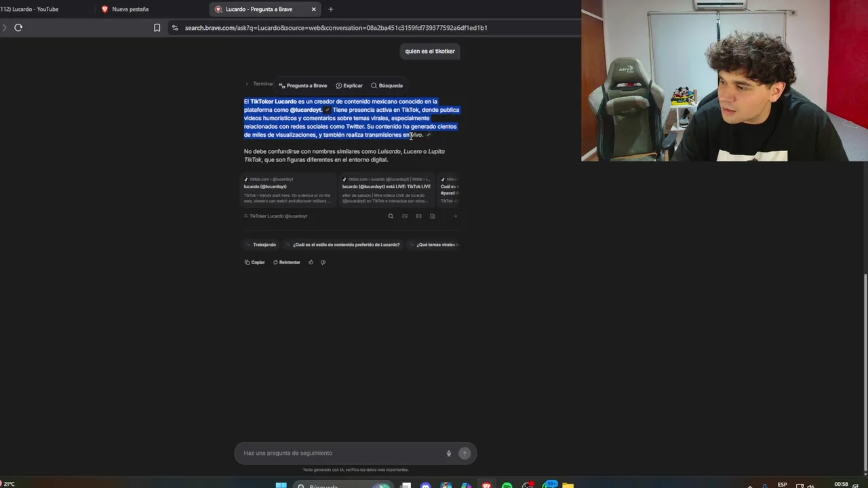Click the right arrow in the query row

click(x=455, y=216)
